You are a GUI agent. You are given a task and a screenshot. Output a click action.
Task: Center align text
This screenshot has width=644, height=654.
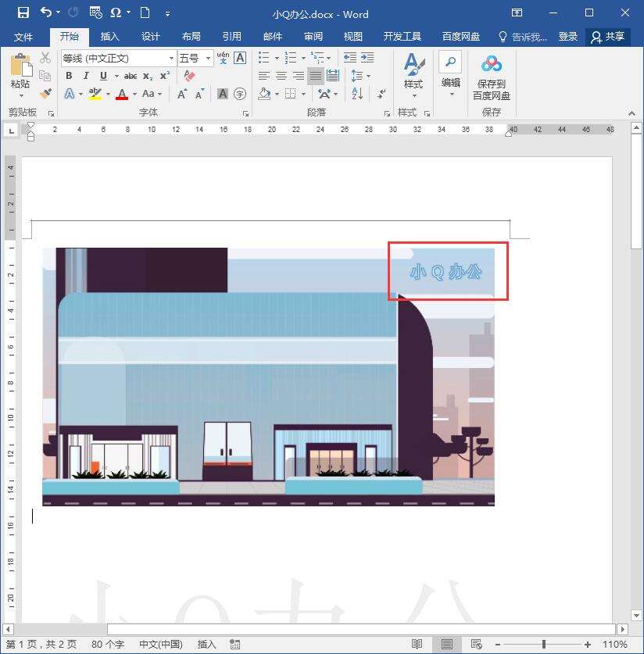click(x=281, y=76)
